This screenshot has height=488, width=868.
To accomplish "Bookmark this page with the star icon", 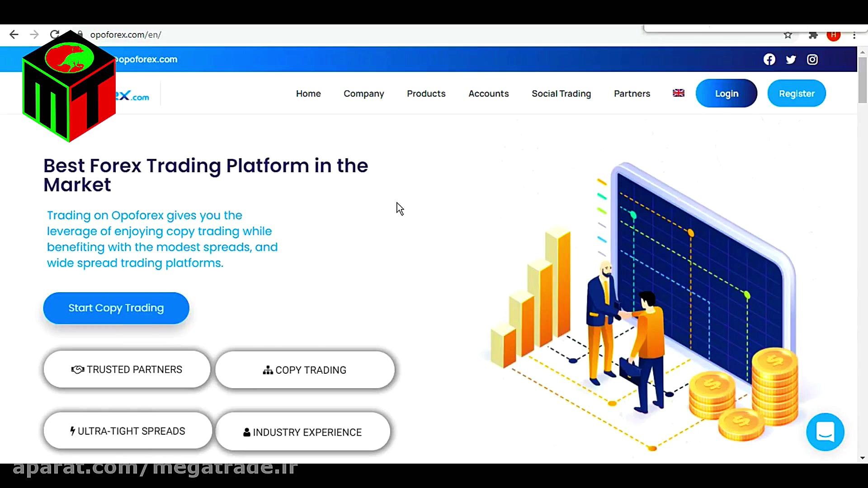I will (788, 35).
